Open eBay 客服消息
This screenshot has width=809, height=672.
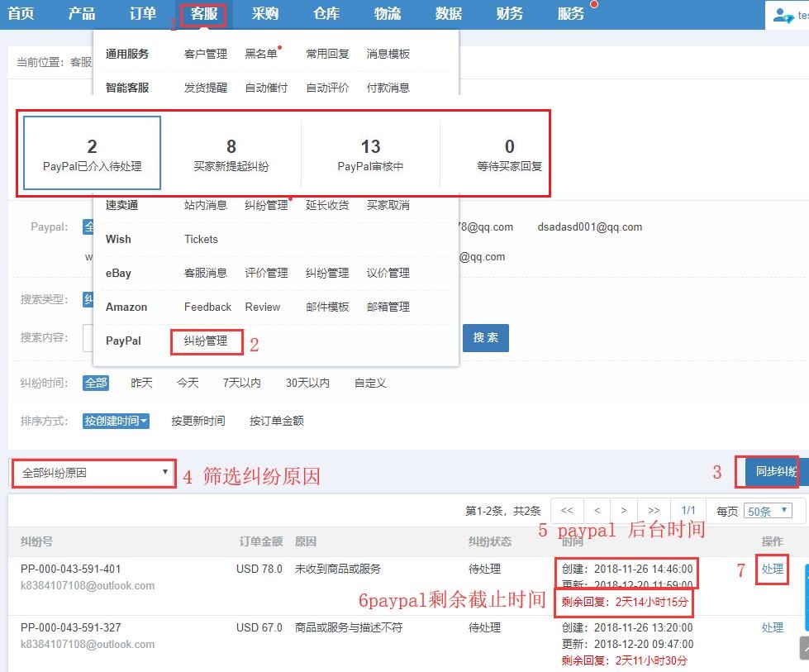point(205,273)
